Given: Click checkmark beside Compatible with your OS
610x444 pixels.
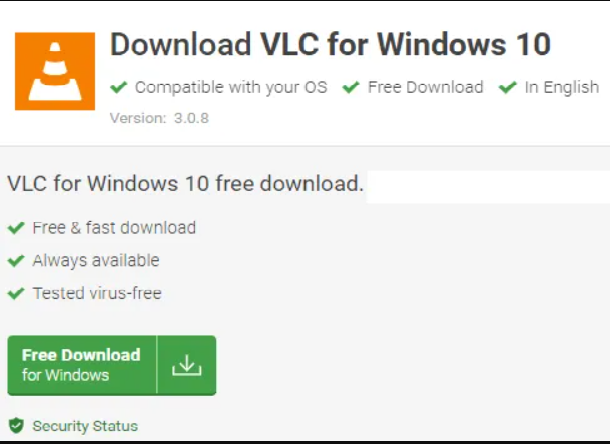Looking at the screenshot, I should pyautogui.click(x=119, y=87).
